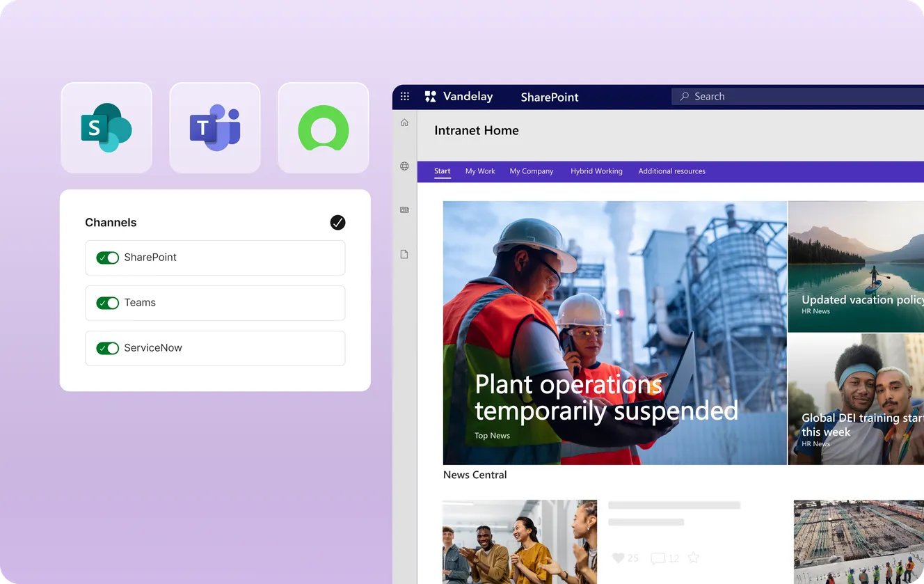
Task: Click the star icon to save post
Action: click(x=693, y=558)
